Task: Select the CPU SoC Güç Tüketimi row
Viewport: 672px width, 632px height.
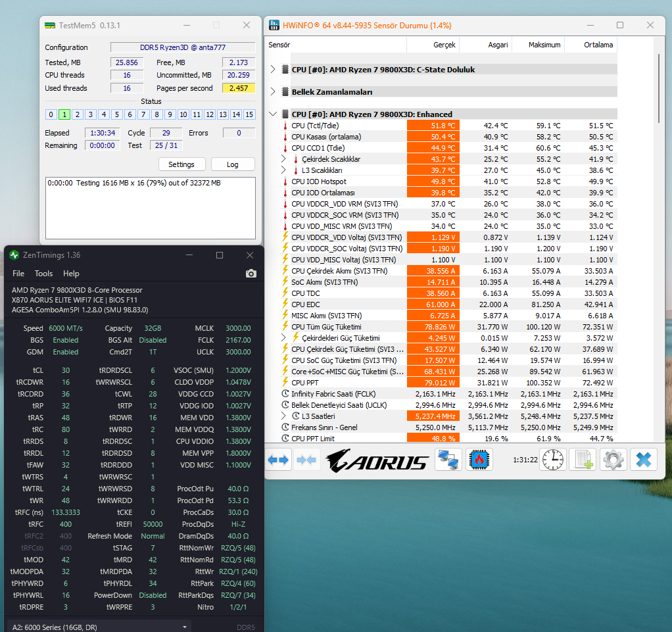Action: coord(449,360)
